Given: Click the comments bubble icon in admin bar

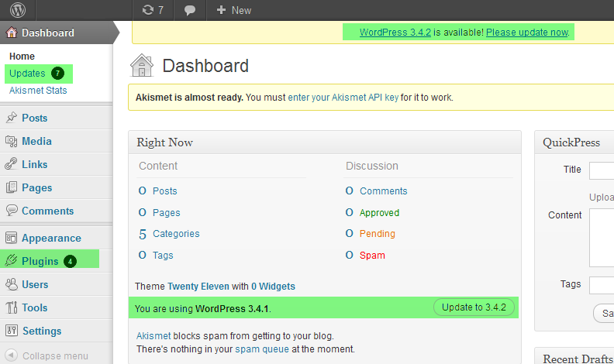Looking at the screenshot, I should click(190, 10).
